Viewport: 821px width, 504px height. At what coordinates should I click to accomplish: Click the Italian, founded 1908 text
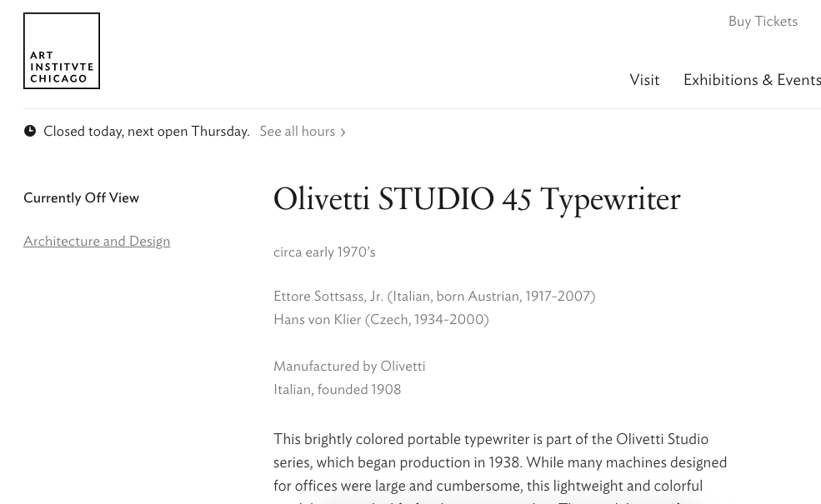pyautogui.click(x=337, y=390)
